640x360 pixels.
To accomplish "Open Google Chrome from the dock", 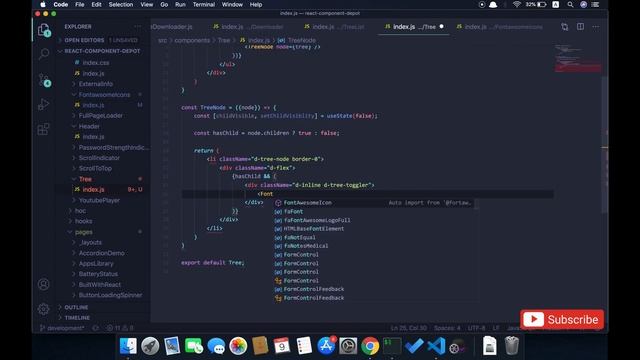I will (370, 346).
